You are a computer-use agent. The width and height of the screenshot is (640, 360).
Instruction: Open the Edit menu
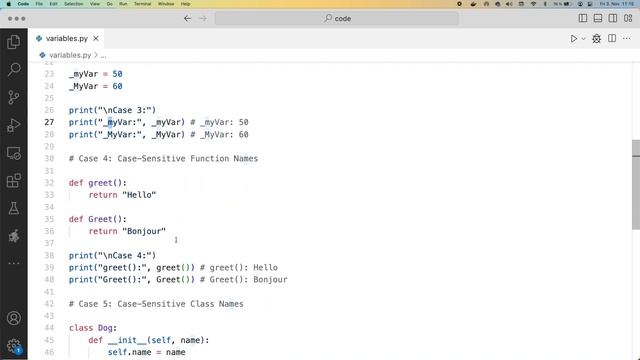53,4
